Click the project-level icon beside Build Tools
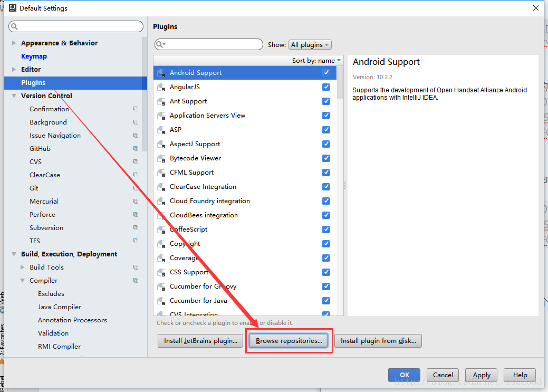The width and height of the screenshot is (548, 392). (x=136, y=267)
